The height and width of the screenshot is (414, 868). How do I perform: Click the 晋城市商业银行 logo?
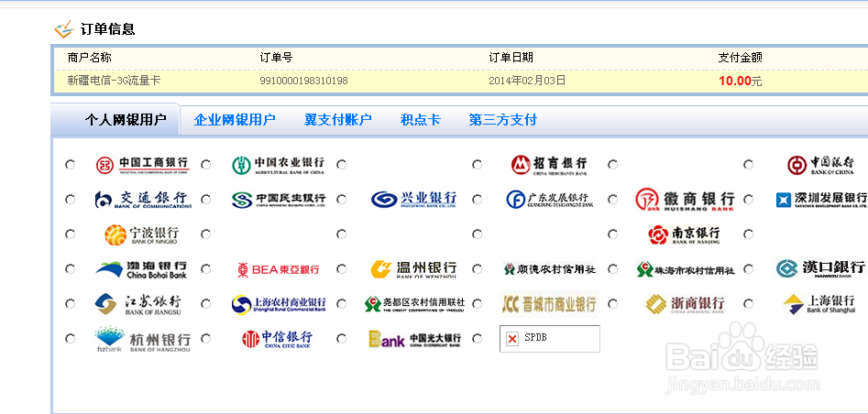point(549,304)
